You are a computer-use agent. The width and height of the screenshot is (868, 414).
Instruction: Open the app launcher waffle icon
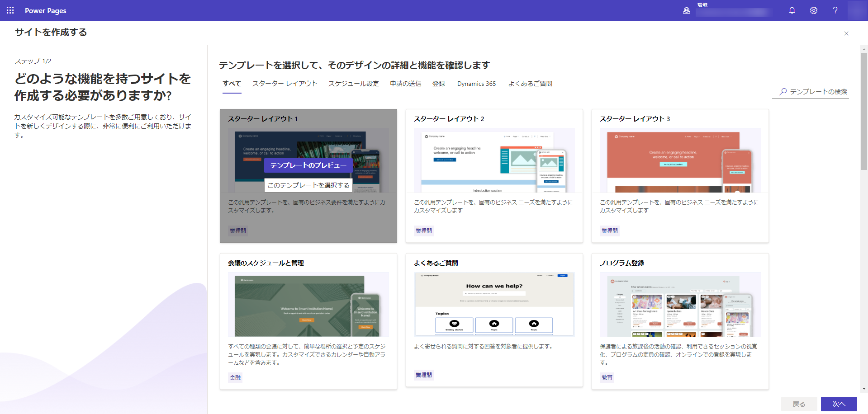point(10,10)
